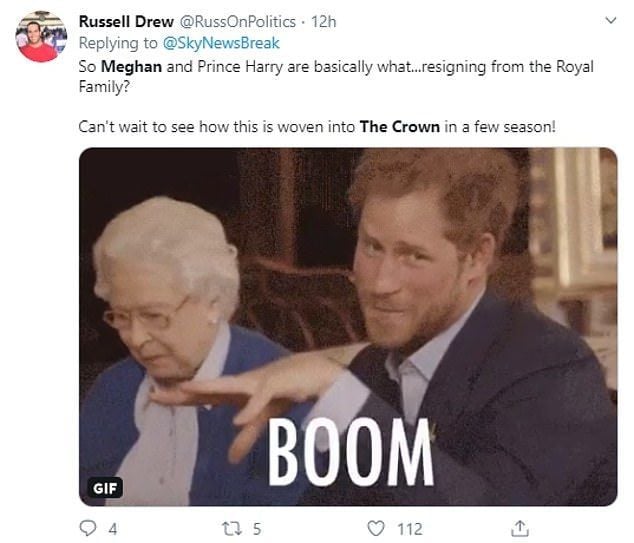
Task: Open the @RussOnPolitics handle
Action: pyautogui.click(x=236, y=21)
